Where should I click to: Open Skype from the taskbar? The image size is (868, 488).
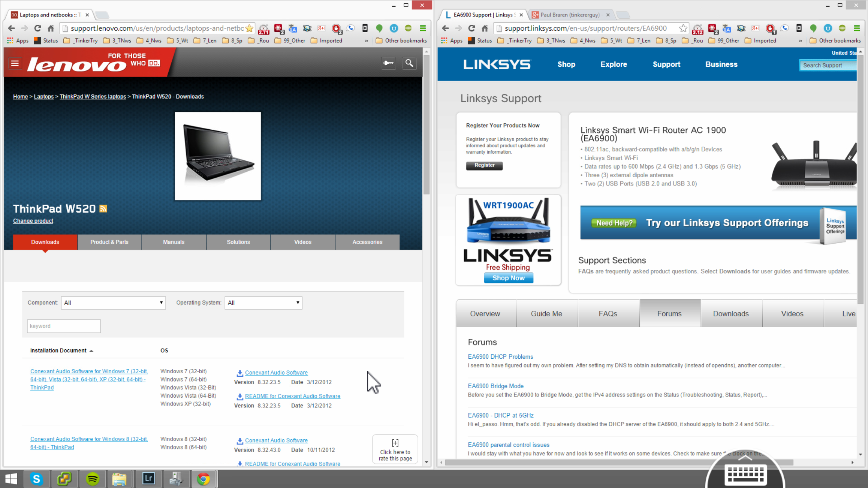click(x=37, y=479)
